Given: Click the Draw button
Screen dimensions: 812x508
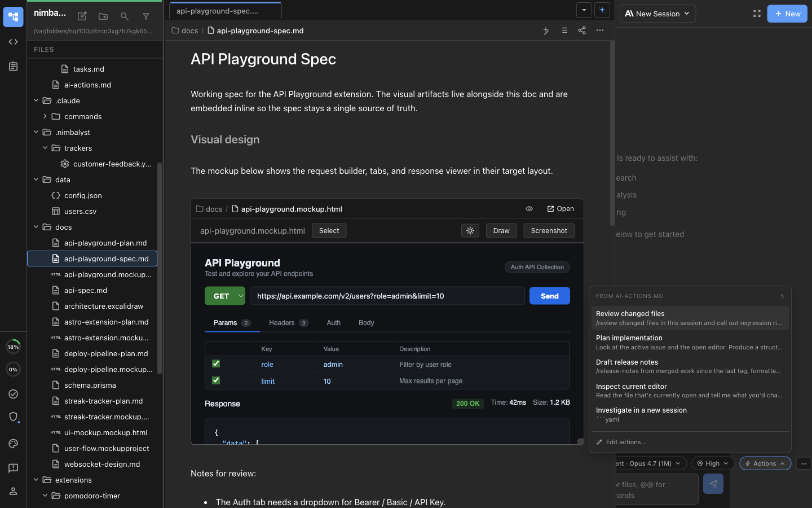Looking at the screenshot, I should [x=501, y=230].
